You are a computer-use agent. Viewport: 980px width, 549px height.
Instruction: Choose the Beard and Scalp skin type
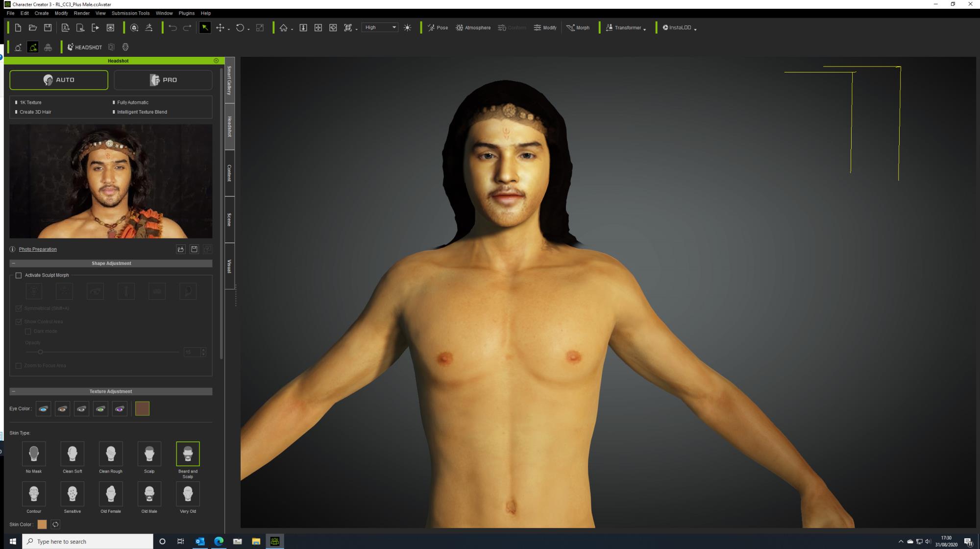[x=188, y=454]
